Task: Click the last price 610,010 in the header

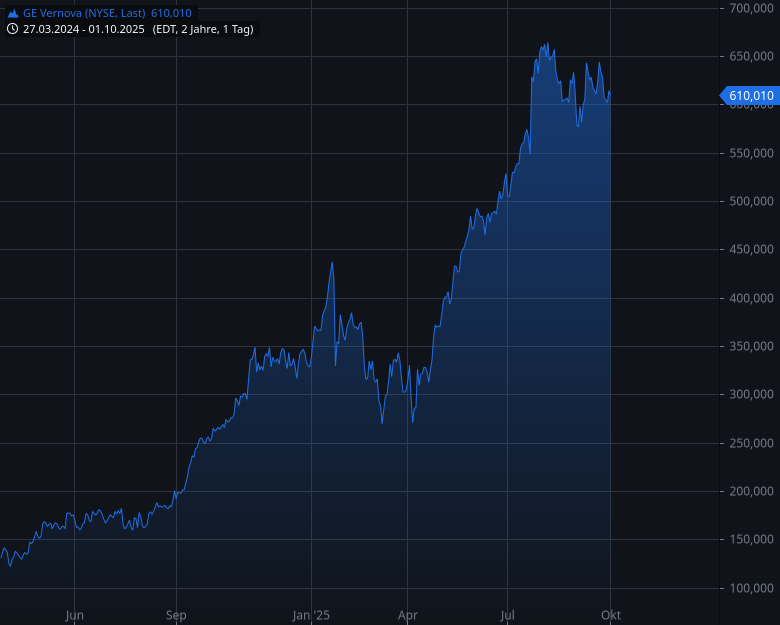Action: pos(171,13)
